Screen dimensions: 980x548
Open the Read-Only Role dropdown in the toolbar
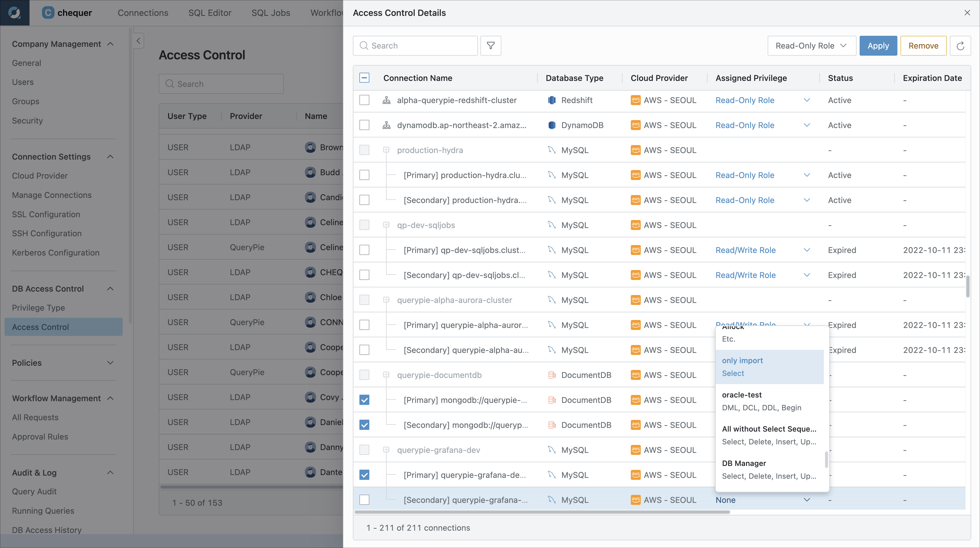[x=811, y=46]
